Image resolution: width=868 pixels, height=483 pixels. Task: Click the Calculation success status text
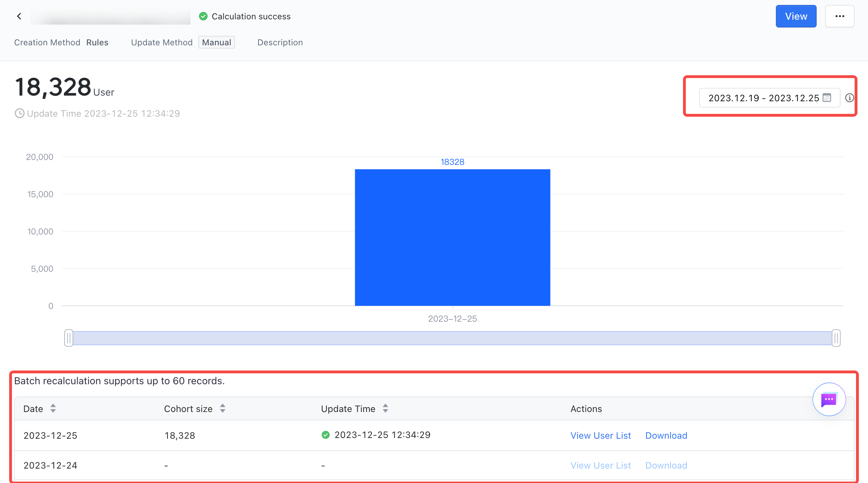pyautogui.click(x=251, y=17)
